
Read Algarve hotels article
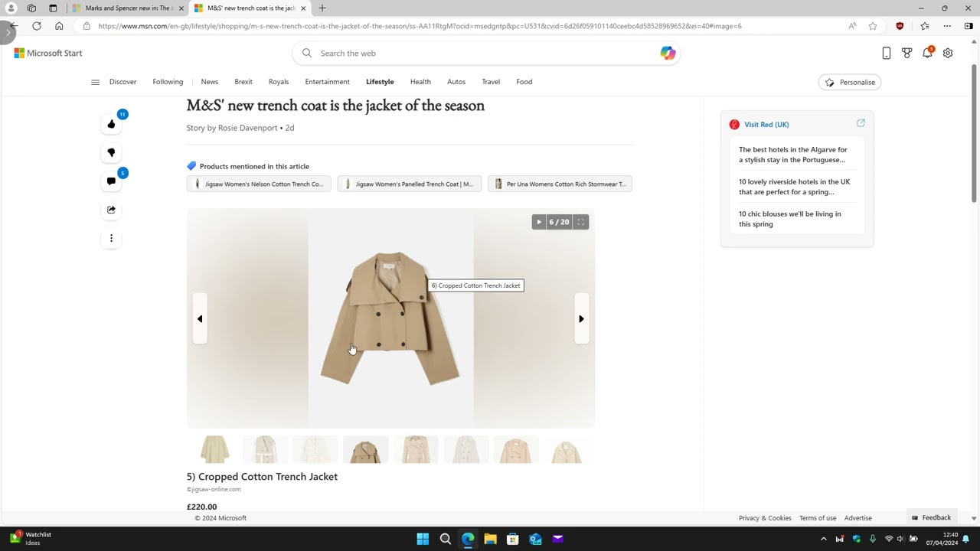click(793, 155)
